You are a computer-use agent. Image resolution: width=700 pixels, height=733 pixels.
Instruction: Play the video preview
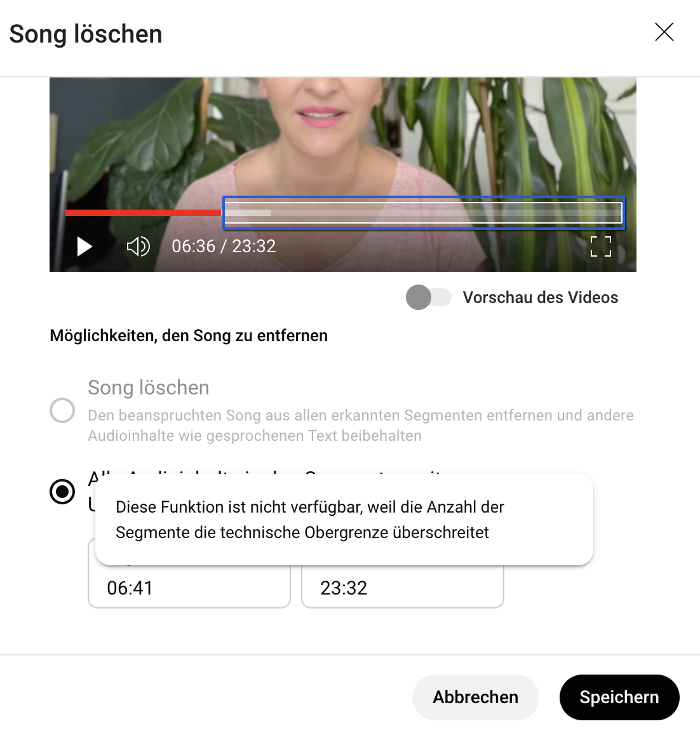coord(84,247)
